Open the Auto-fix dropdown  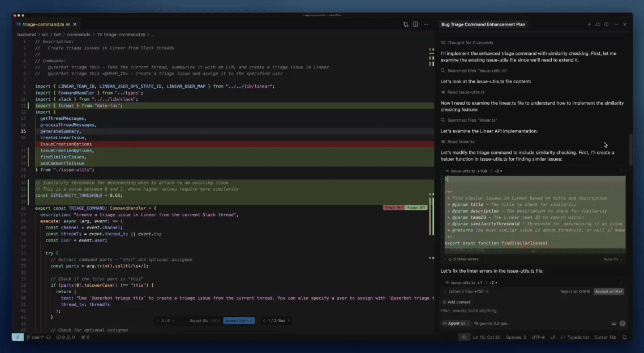[612, 260]
